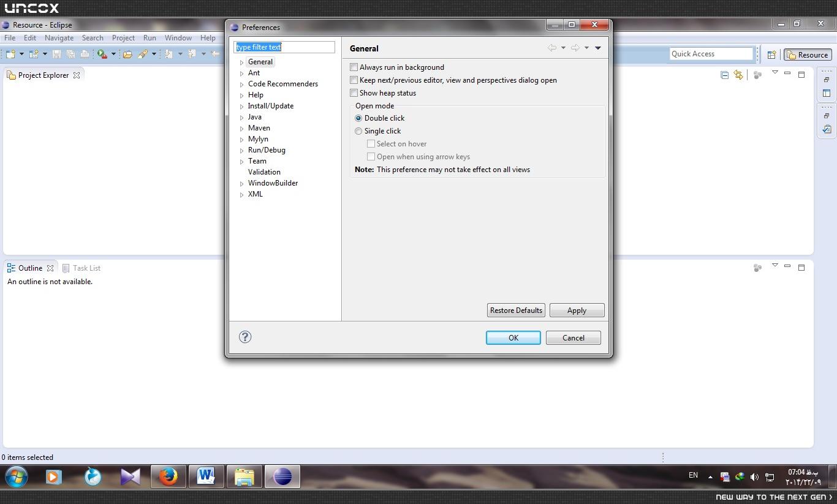Select Double click open mode

(x=358, y=118)
